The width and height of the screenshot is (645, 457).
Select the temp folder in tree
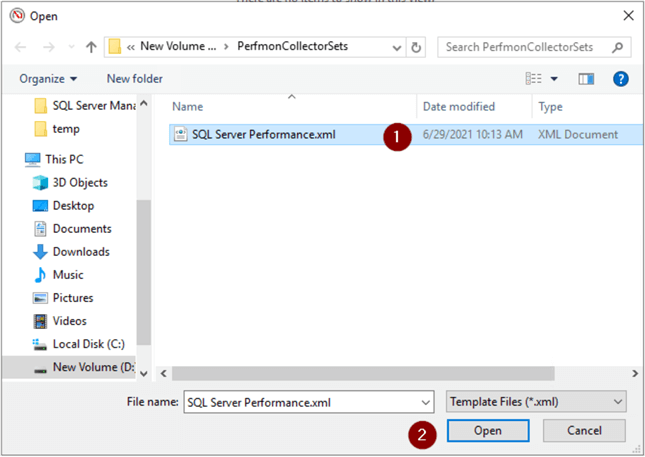tap(57, 129)
